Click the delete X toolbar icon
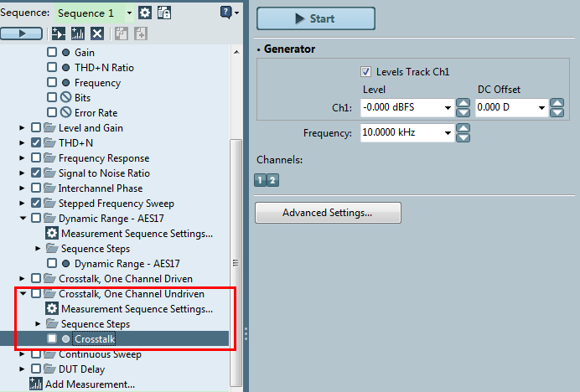 [97, 34]
